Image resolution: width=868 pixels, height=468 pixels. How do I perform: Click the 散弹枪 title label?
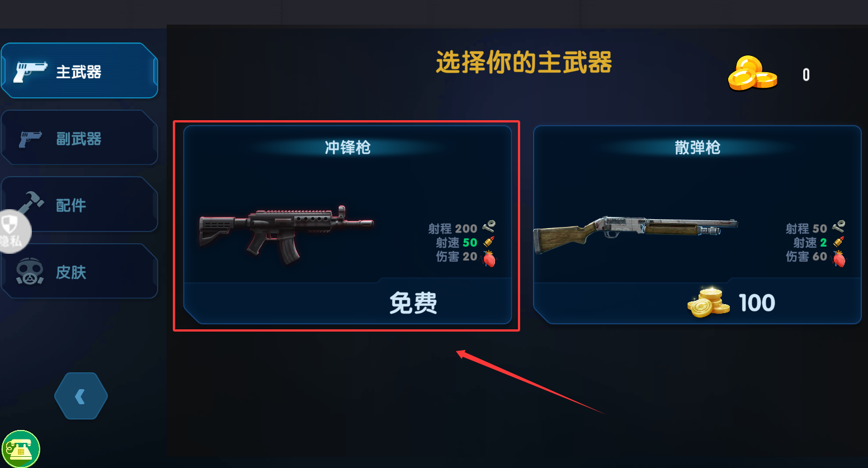click(697, 148)
